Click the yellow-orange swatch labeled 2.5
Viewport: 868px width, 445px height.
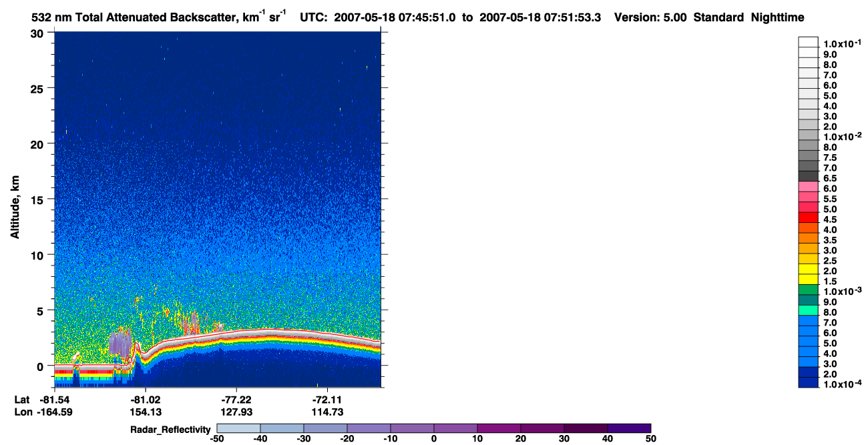point(809,259)
